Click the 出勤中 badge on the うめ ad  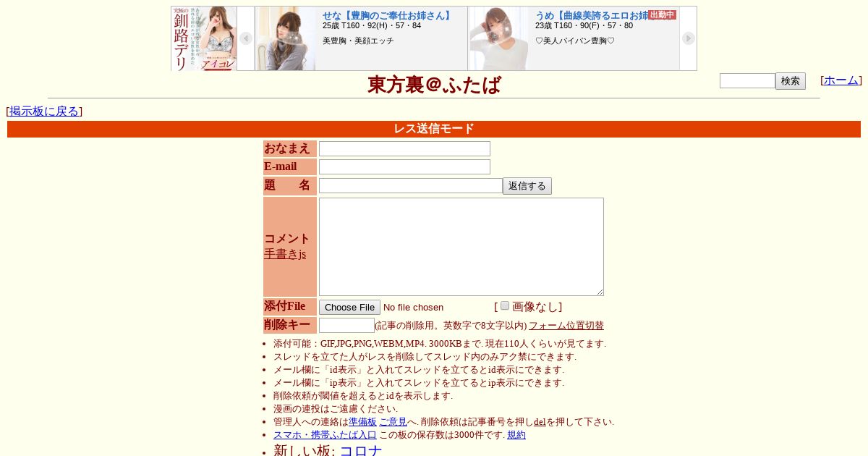pyautogui.click(x=663, y=14)
